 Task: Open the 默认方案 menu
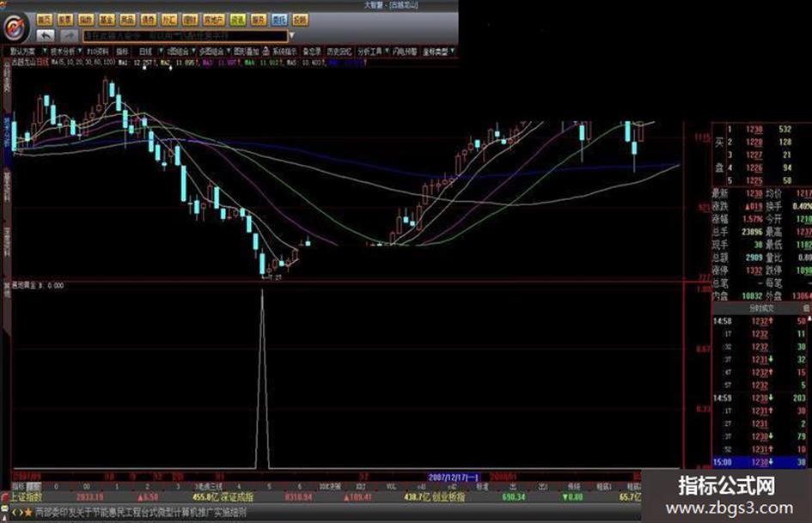pos(23,52)
